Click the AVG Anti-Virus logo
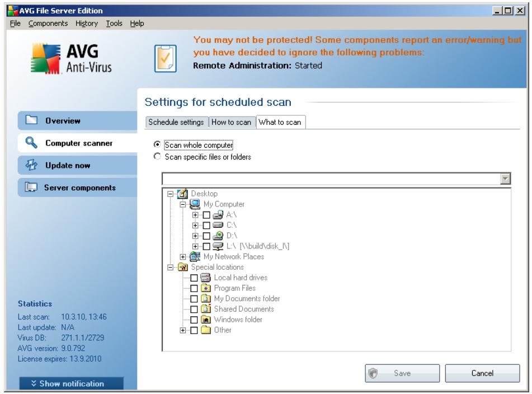The width and height of the screenshot is (532, 394). coord(71,59)
